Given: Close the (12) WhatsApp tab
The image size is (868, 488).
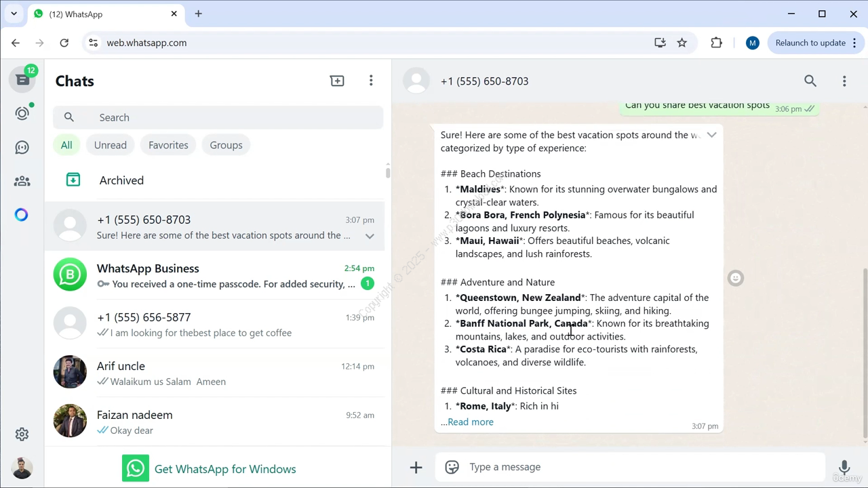Looking at the screenshot, I should point(174,14).
